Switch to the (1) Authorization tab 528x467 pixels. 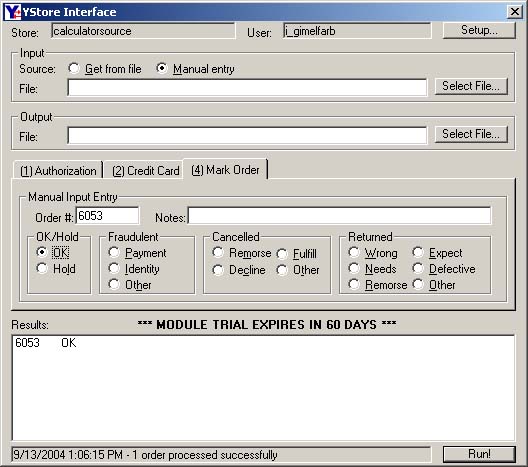[58, 170]
